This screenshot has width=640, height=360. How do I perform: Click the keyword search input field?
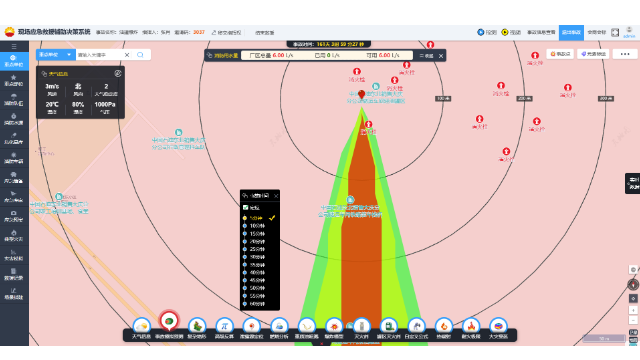100,55
